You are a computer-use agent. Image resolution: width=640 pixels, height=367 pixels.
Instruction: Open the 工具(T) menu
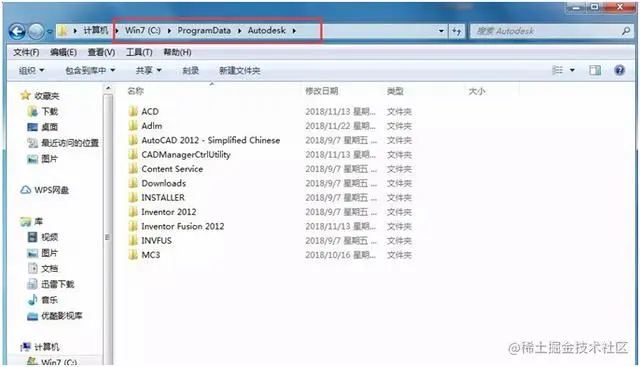coord(139,52)
